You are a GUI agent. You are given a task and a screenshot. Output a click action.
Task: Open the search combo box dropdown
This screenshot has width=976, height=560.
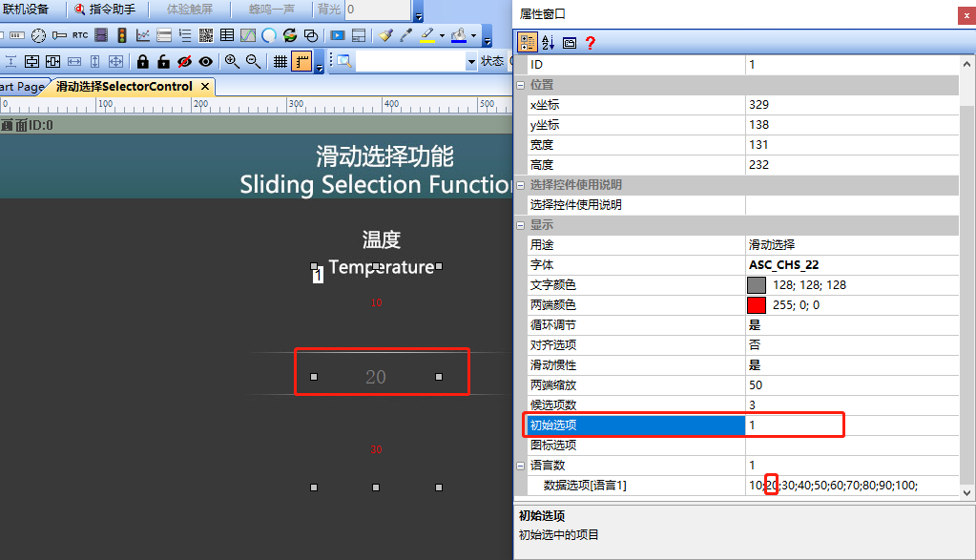[471, 61]
